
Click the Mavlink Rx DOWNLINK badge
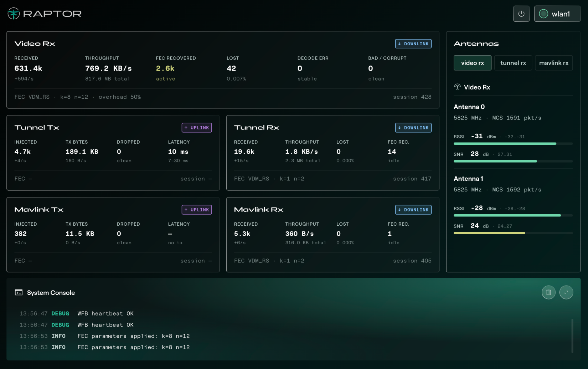point(413,210)
